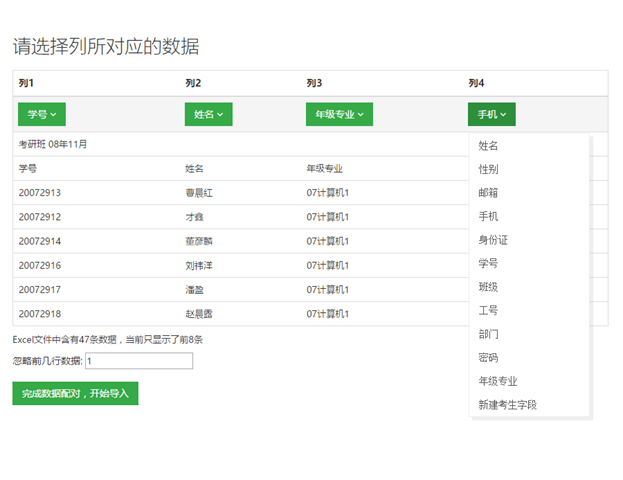Open the 年级专业 column dropdown for 列3
The image size is (623, 480).
pyautogui.click(x=339, y=114)
